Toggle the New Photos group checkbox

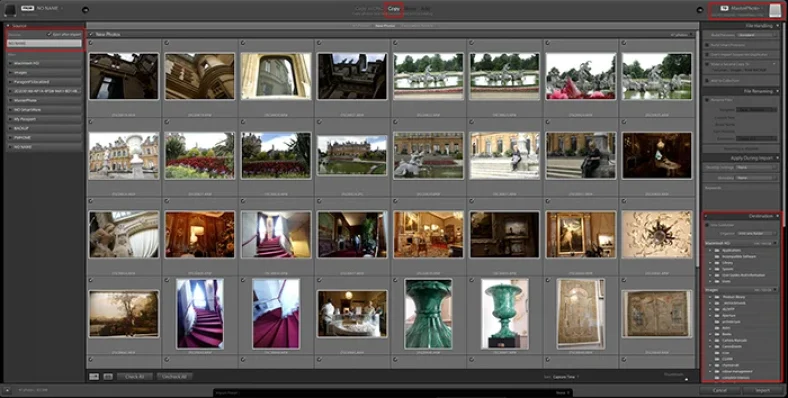90,35
